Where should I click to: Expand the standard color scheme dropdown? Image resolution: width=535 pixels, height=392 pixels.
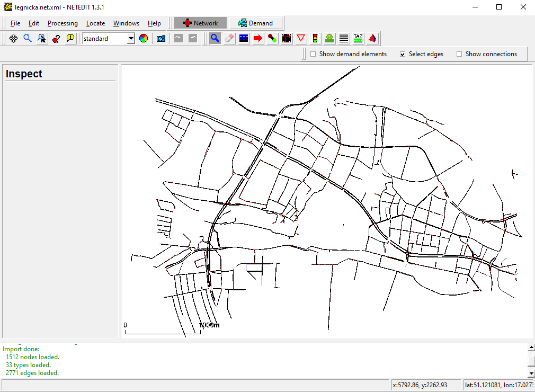pos(131,39)
